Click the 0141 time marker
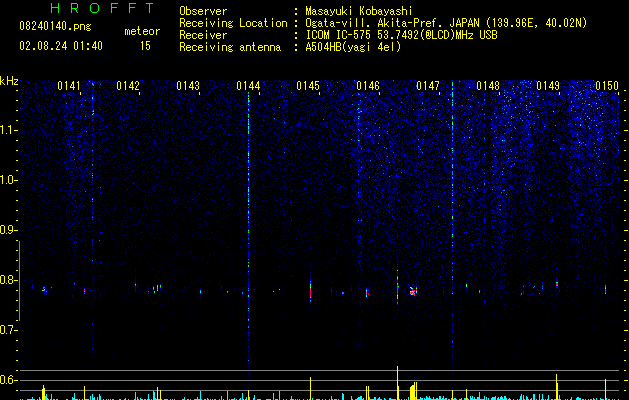This screenshot has height=400, width=629. [69, 86]
